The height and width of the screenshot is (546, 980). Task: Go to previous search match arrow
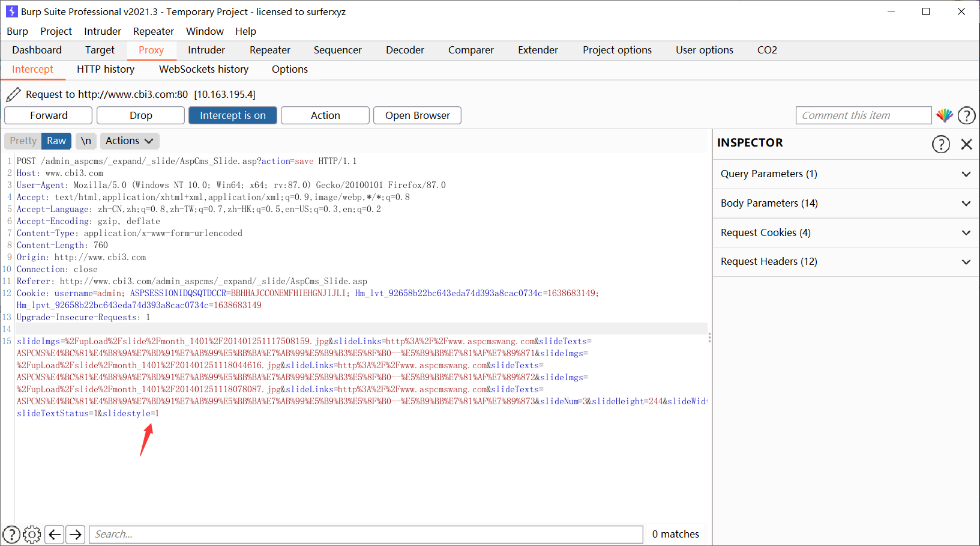click(55, 534)
